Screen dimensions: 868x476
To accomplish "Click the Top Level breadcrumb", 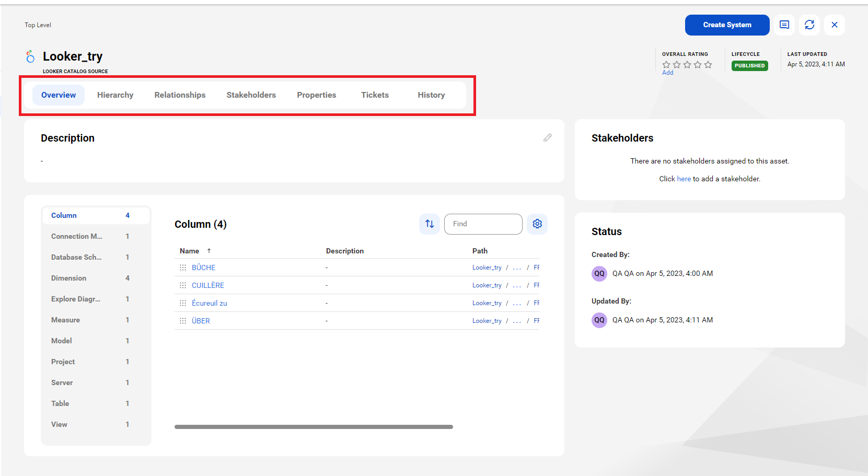I will pos(38,25).
